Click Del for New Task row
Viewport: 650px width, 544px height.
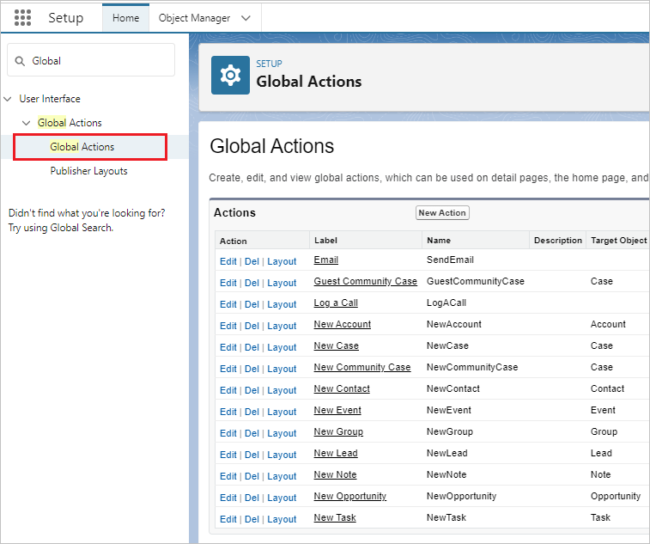point(252,520)
